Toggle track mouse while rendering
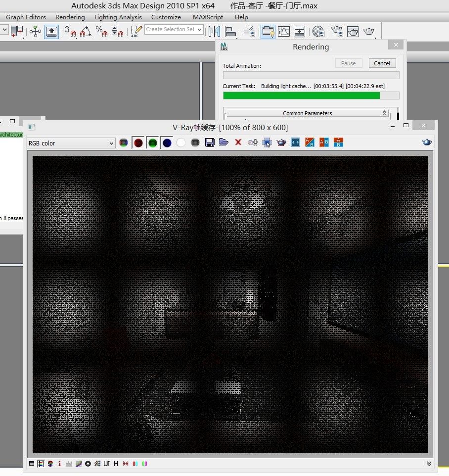Viewport: 449px width, 476px height. (267, 143)
